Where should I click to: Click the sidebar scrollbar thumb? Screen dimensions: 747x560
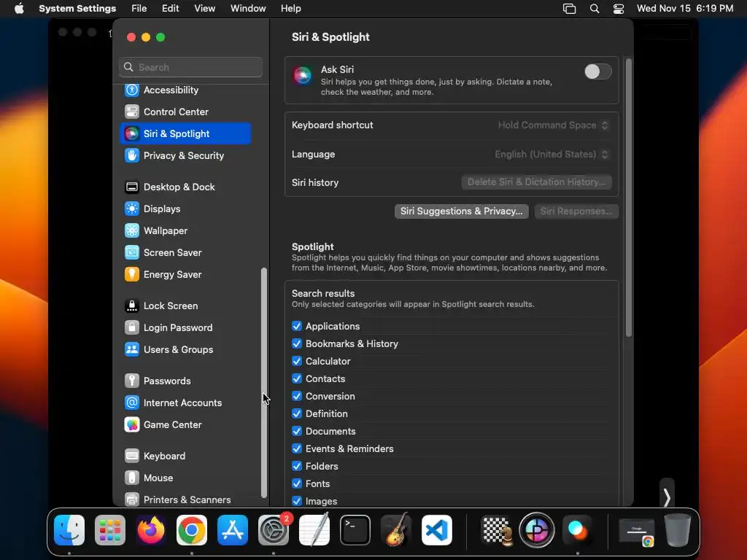click(x=264, y=384)
